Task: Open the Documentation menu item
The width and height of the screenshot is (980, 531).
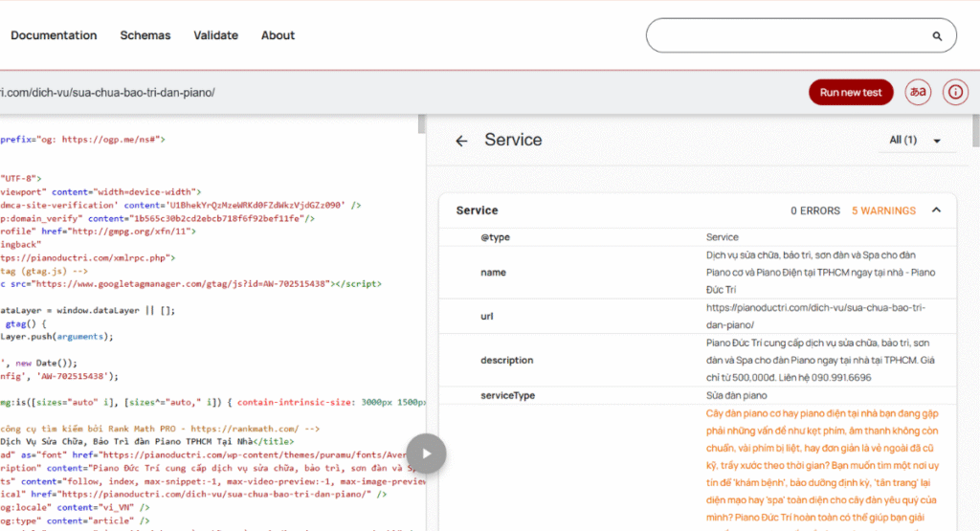Action: click(x=54, y=35)
